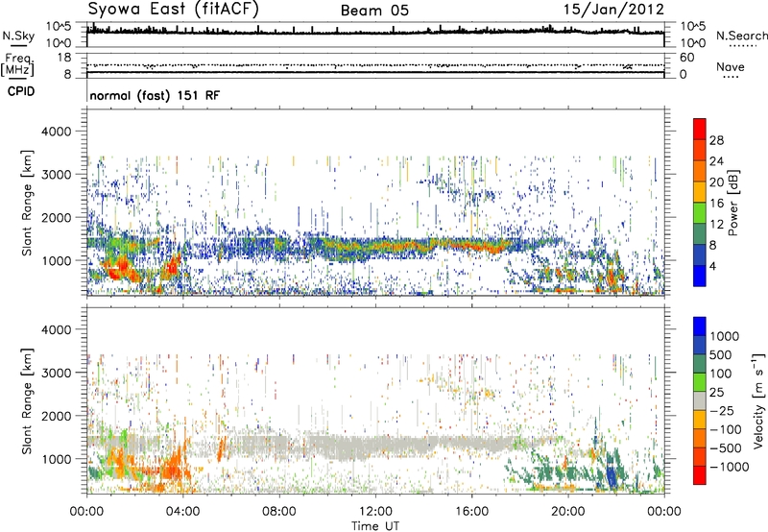Viewport: 768px width, 532px height.
Task: Click the right "10^0" noise axis value
Action: [x=693, y=43]
